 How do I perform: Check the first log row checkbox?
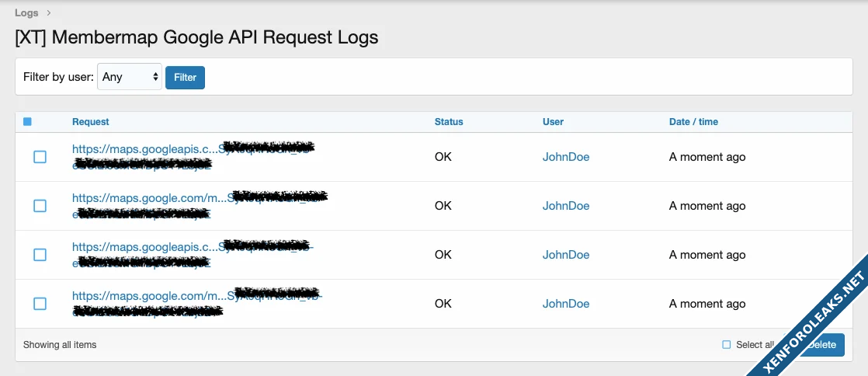pos(40,157)
